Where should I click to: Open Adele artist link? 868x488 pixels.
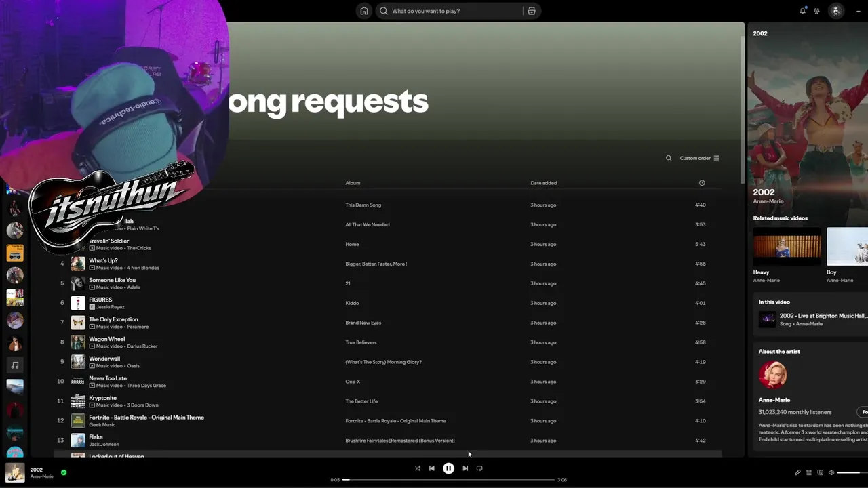pos(134,287)
